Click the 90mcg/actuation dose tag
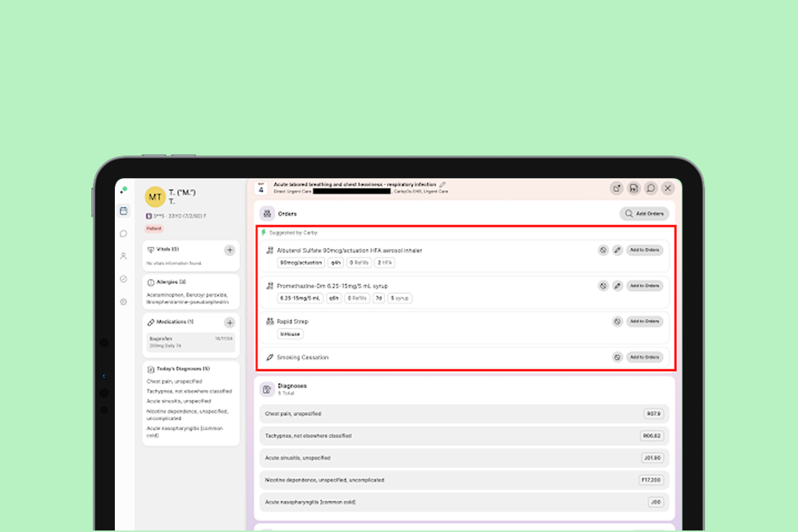The height and width of the screenshot is (532, 798). 301,263
